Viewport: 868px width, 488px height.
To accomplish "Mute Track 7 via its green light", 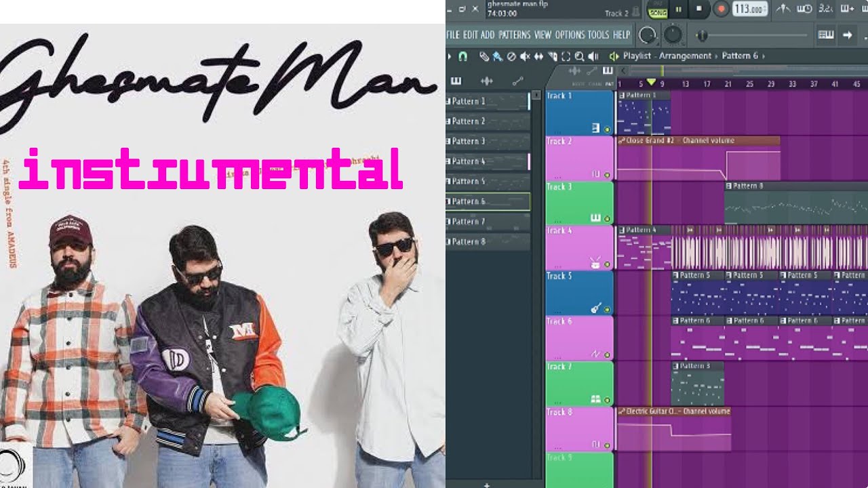I will tap(608, 401).
